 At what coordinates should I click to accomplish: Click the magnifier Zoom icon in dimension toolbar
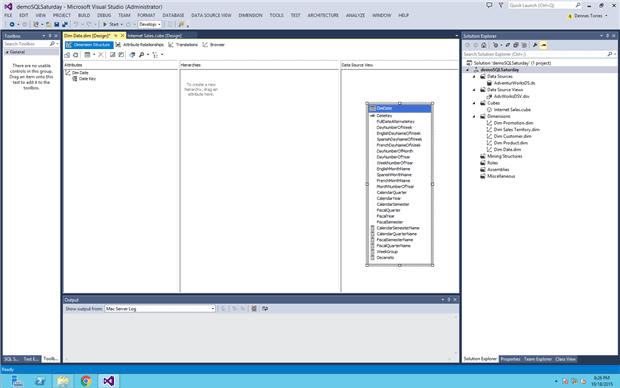tap(141, 55)
